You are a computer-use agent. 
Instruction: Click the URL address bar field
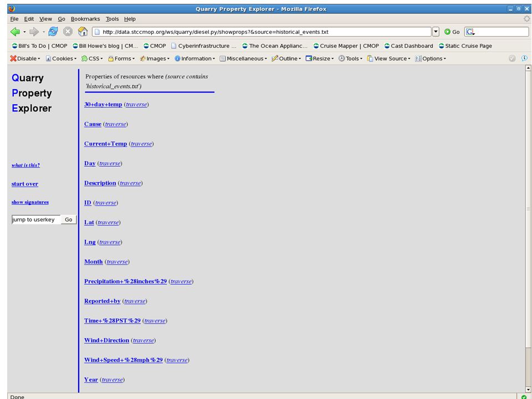tap(262, 32)
